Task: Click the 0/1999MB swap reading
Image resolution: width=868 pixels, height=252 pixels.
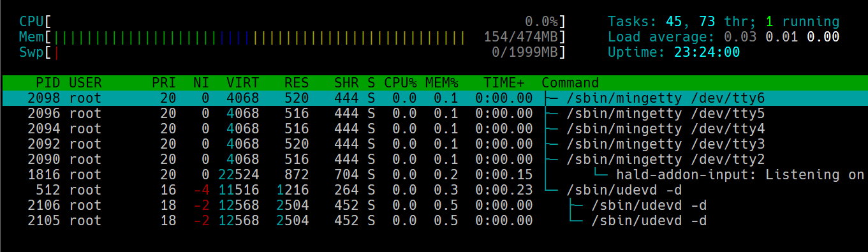Action: (524, 52)
